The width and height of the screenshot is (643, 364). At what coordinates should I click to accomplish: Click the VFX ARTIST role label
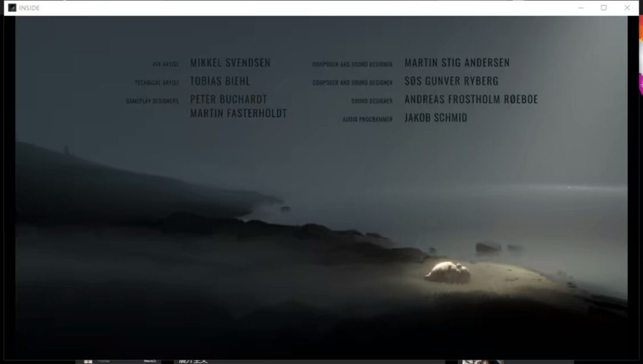click(166, 64)
